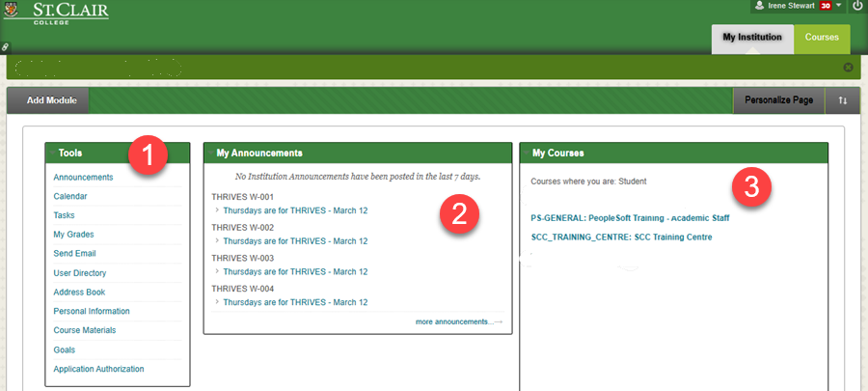Collapse the My Announcements module header arrow

coord(209,153)
